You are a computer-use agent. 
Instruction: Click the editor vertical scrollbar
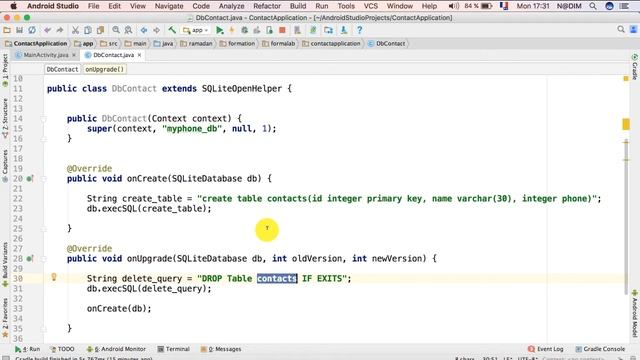click(x=626, y=216)
